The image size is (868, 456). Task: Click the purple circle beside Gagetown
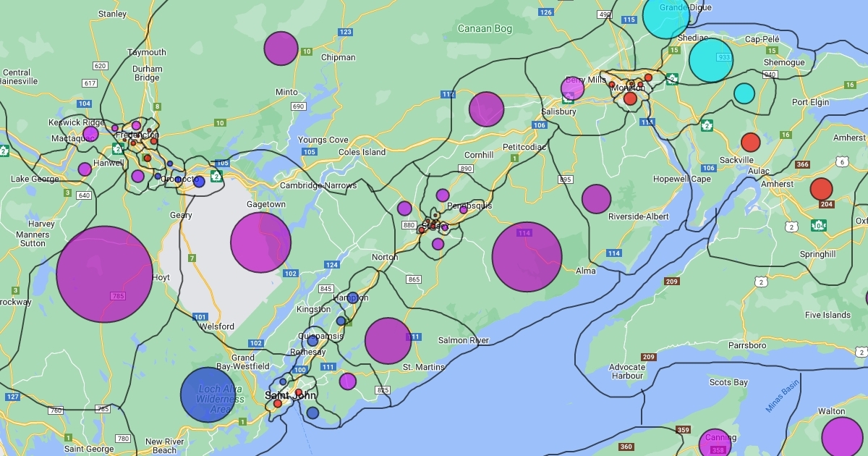click(260, 242)
